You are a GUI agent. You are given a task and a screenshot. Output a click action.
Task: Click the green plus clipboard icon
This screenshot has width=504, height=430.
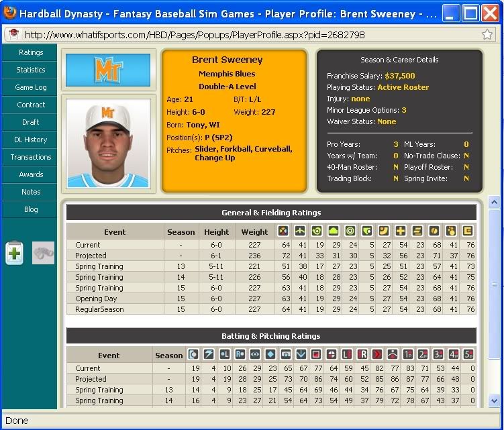(x=14, y=253)
